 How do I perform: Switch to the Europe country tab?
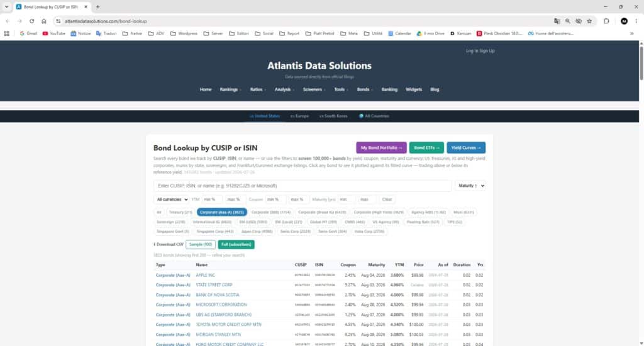[299, 116]
